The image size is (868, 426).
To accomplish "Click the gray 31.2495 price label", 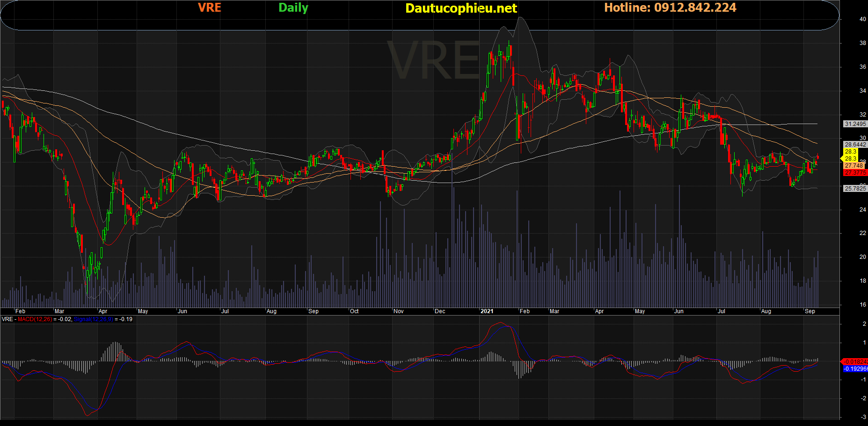I will (855, 124).
